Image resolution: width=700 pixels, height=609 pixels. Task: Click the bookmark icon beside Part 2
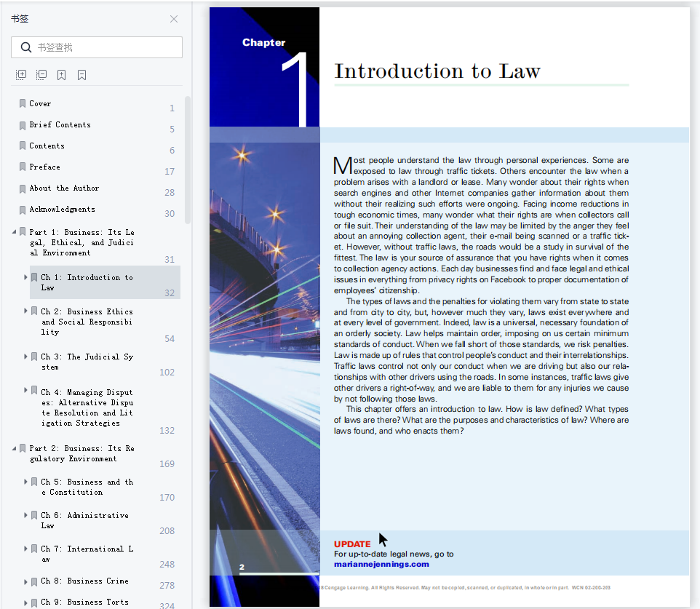[23, 448]
